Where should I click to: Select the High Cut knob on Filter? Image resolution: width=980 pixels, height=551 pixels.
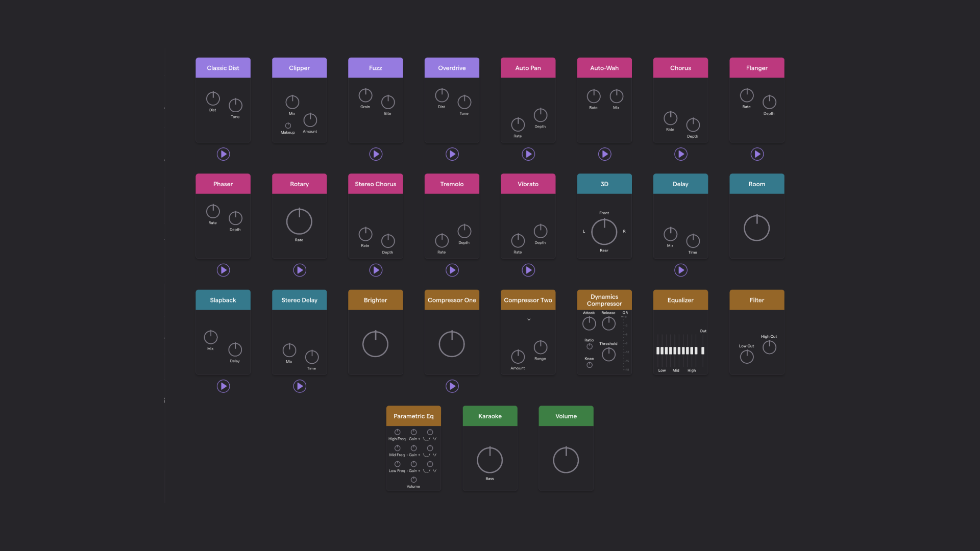769,347
